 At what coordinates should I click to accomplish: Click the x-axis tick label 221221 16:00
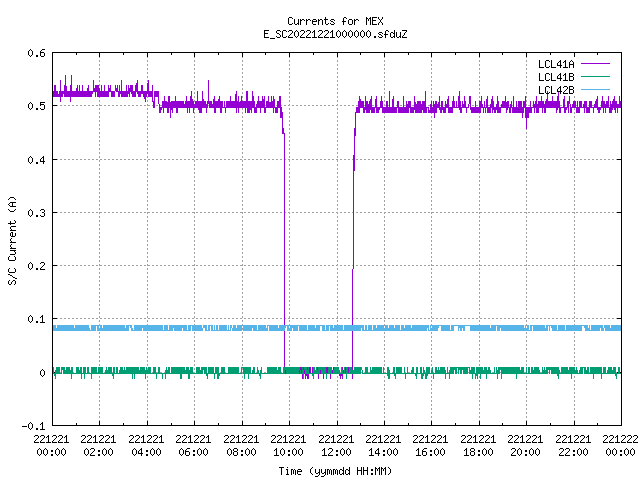coord(430,445)
